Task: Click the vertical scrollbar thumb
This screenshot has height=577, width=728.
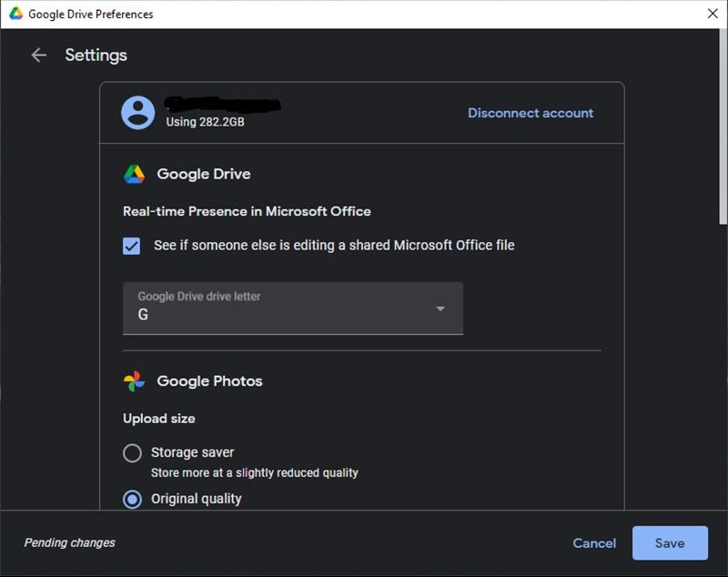Action: pyautogui.click(x=723, y=127)
